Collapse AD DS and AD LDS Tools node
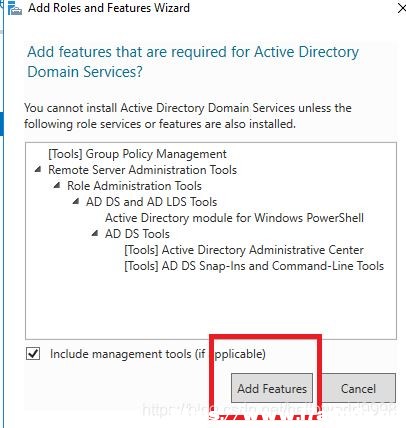406x428 pixels. [x=76, y=201]
